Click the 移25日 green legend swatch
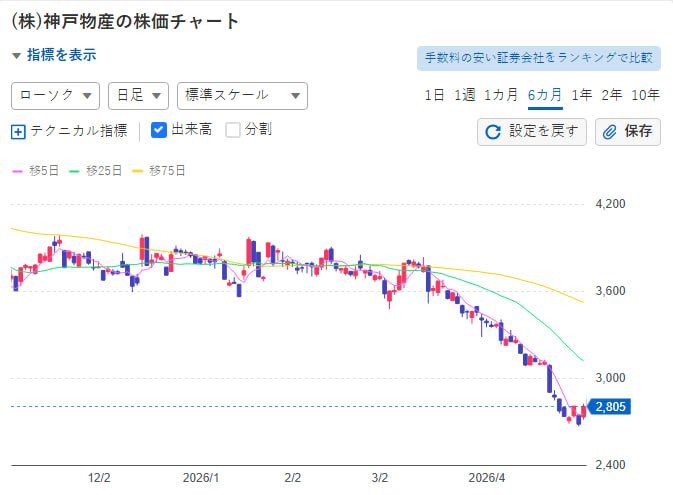Image resolution: width=673 pixels, height=495 pixels. pyautogui.click(x=74, y=171)
